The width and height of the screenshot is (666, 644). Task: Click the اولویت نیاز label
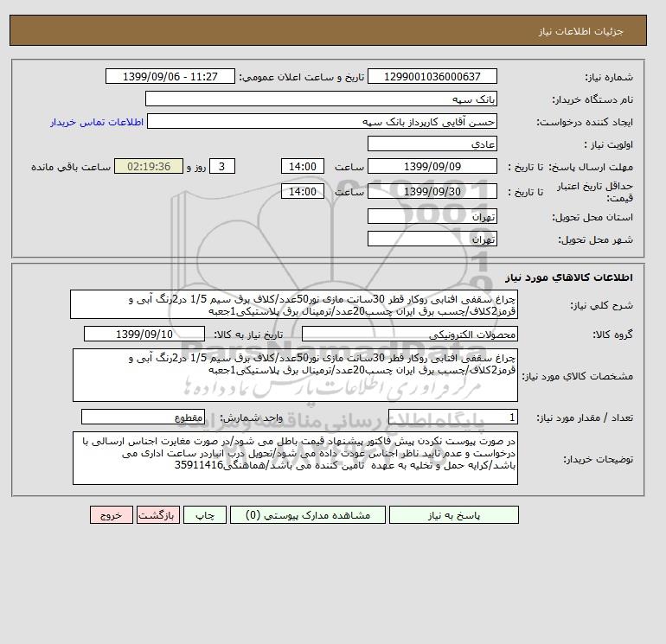coord(609,144)
